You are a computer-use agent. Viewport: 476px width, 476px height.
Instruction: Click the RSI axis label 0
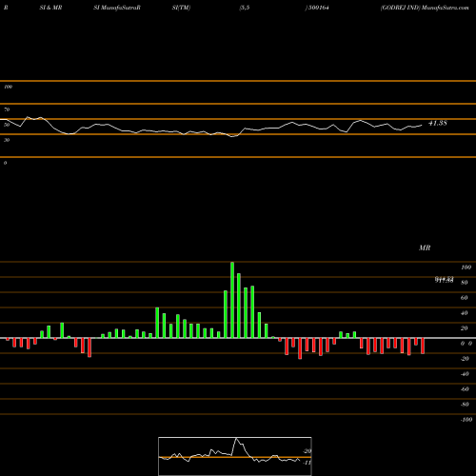tap(5, 163)
